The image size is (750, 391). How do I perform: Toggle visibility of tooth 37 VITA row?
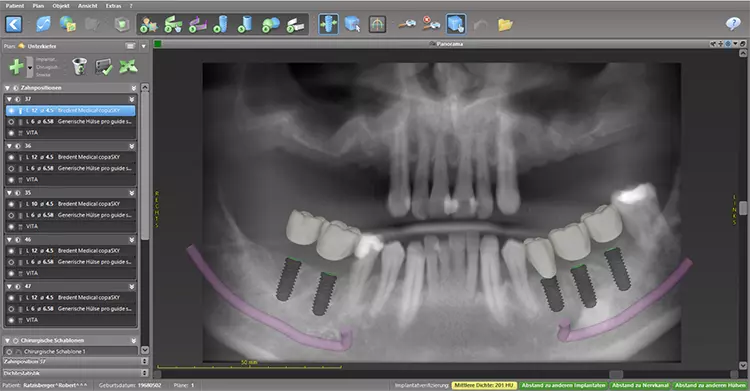[11, 133]
